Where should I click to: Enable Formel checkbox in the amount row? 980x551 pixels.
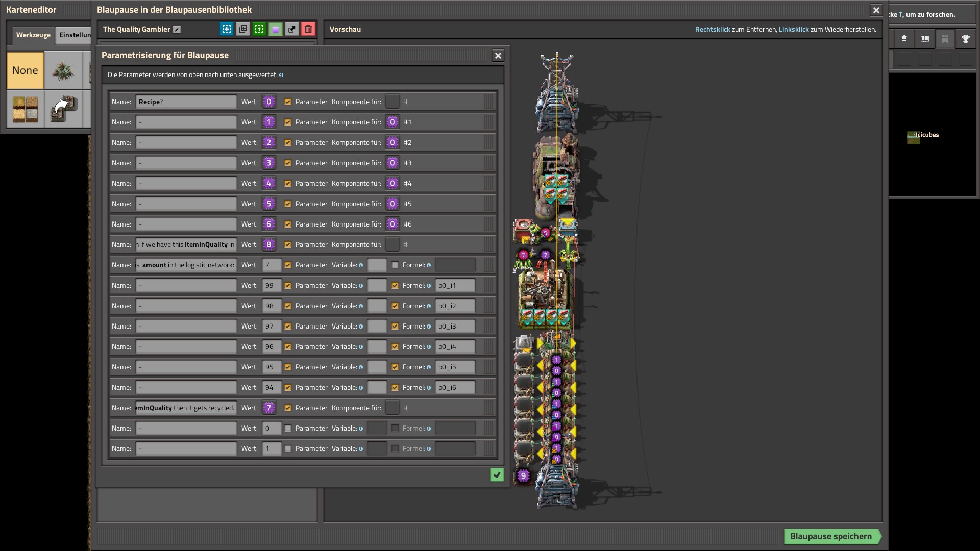coord(395,265)
